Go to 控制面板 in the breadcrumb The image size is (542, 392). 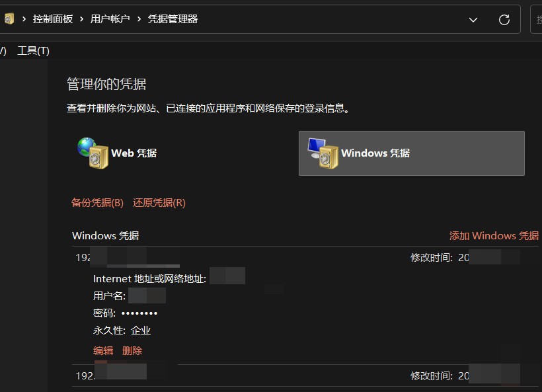tap(52, 19)
